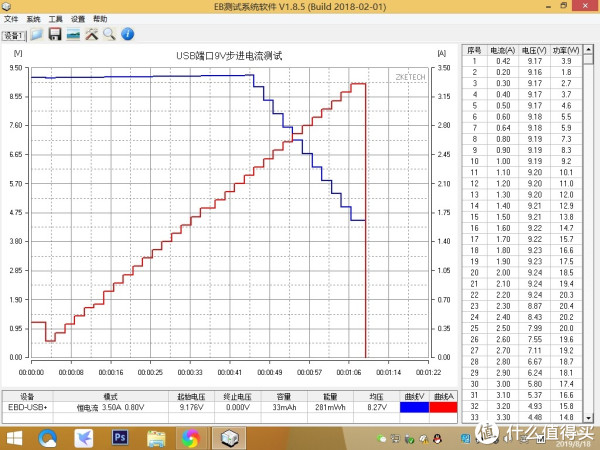
Task: Open the 工具 menu
Action: click(x=55, y=19)
